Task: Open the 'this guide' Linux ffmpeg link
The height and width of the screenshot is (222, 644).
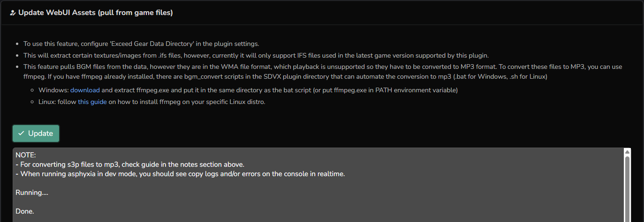Action: (x=92, y=102)
